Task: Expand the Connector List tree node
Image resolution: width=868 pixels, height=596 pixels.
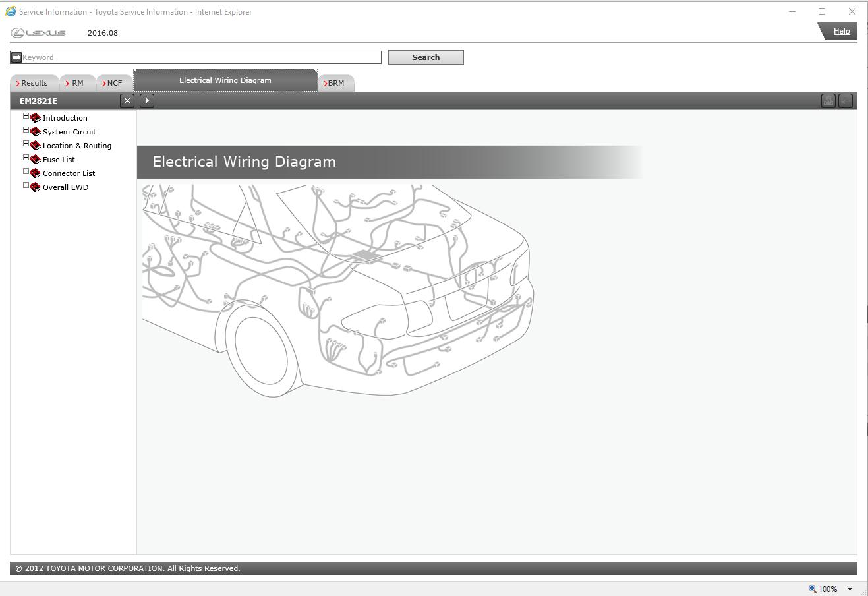Action: coord(26,171)
